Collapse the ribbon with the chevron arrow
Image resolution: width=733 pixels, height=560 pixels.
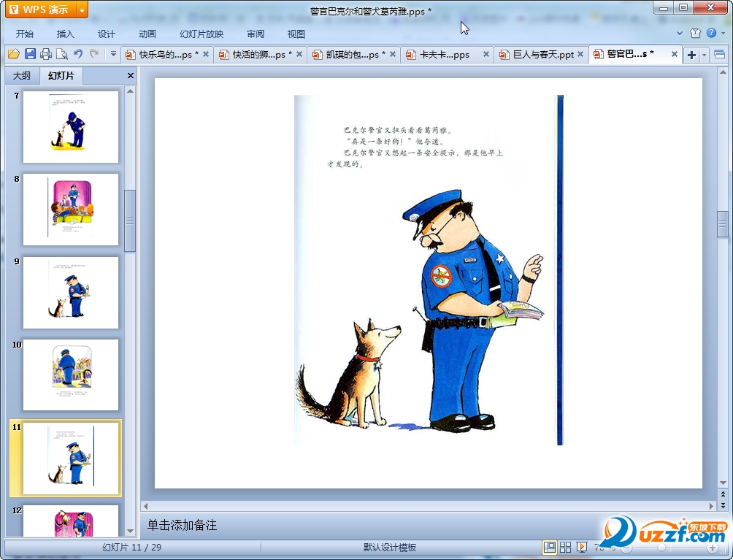[680, 33]
